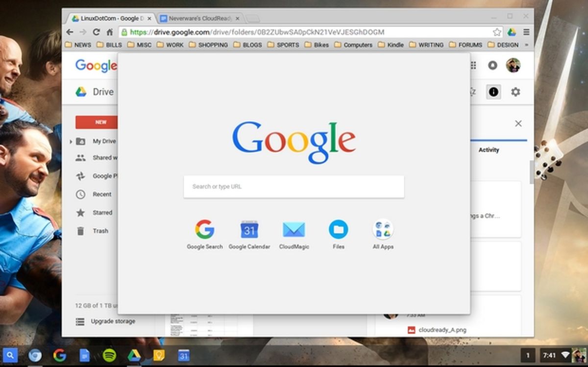Click the All Apps icon
588x367 pixels.
382,228
